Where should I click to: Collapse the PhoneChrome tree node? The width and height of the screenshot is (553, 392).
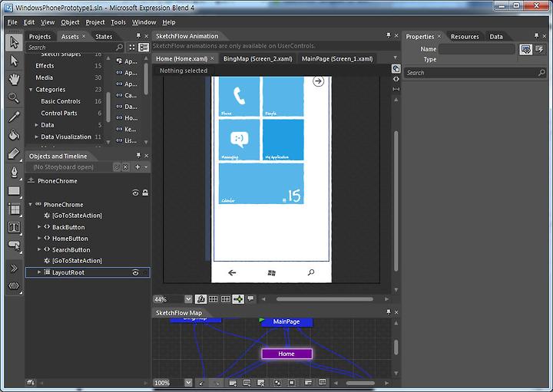click(x=30, y=204)
